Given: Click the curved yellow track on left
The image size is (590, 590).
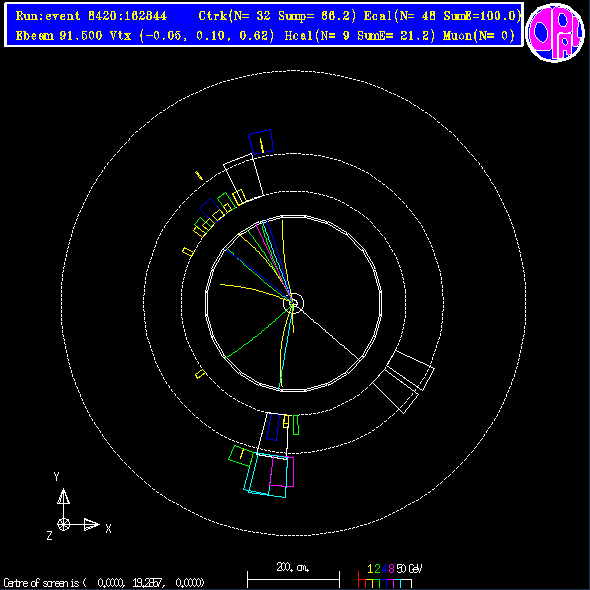Looking at the screenshot, I should (x=255, y=292).
